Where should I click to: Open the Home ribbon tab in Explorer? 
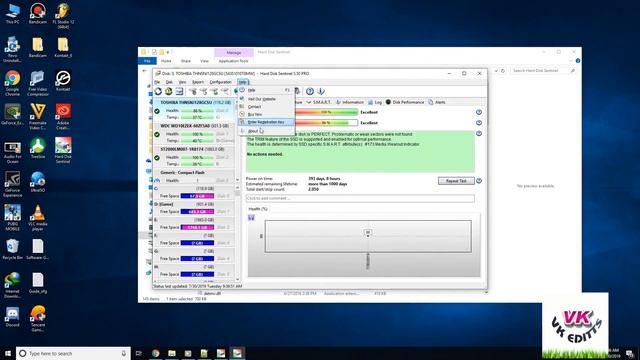[x=166, y=61]
